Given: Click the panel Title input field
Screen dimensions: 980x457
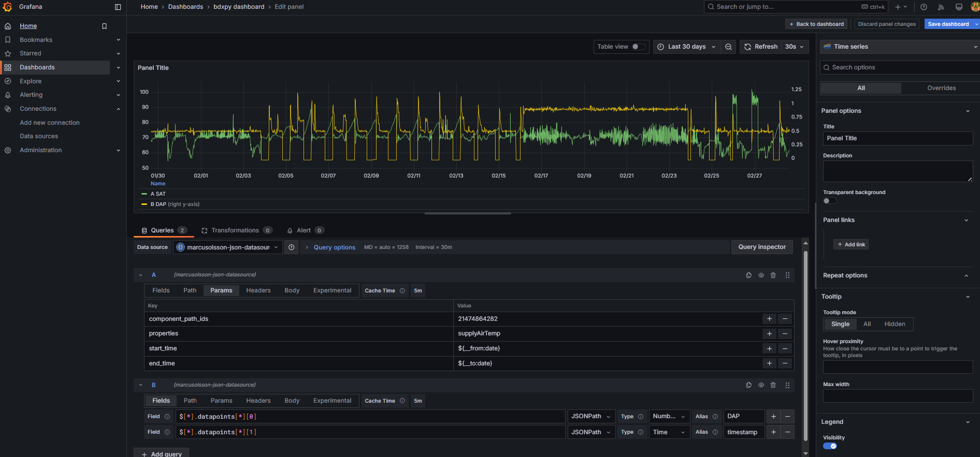Looking at the screenshot, I should coord(898,138).
